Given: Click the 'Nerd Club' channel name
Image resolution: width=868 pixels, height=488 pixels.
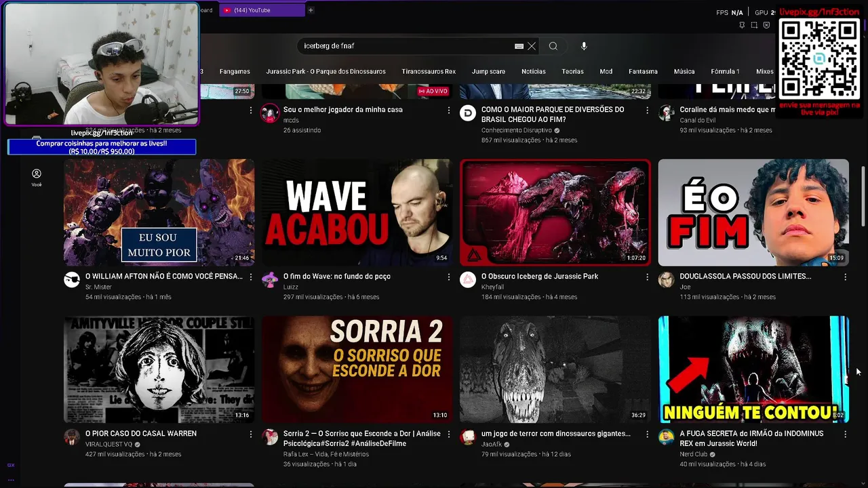Looking at the screenshot, I should click(x=693, y=454).
